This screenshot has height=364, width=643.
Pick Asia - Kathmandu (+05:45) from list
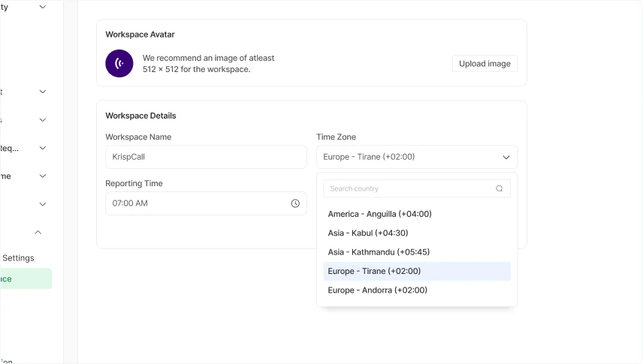[x=379, y=252]
